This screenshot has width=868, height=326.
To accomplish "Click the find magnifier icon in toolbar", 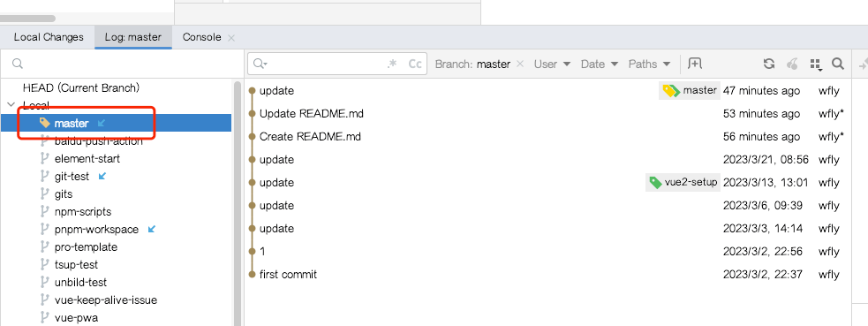I will pos(838,64).
